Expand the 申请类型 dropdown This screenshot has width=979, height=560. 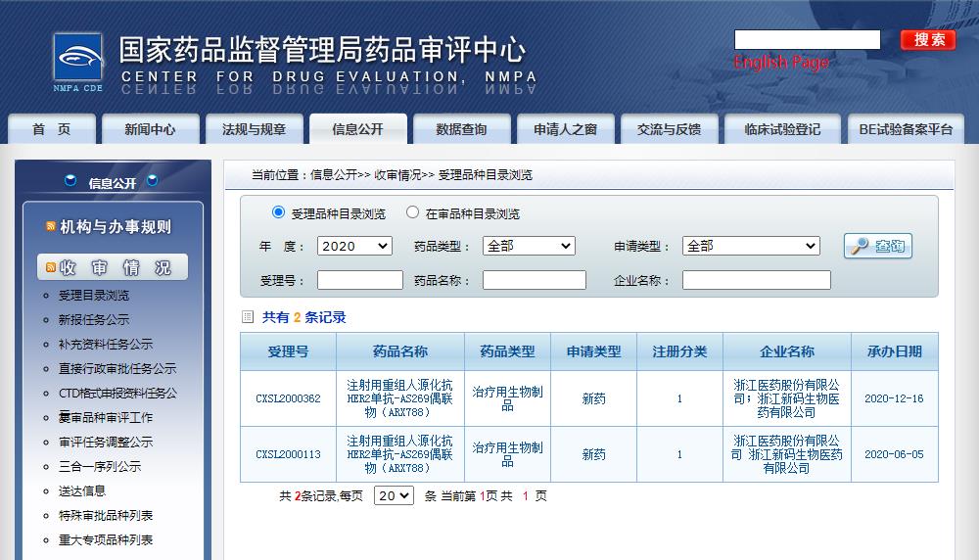click(x=751, y=246)
